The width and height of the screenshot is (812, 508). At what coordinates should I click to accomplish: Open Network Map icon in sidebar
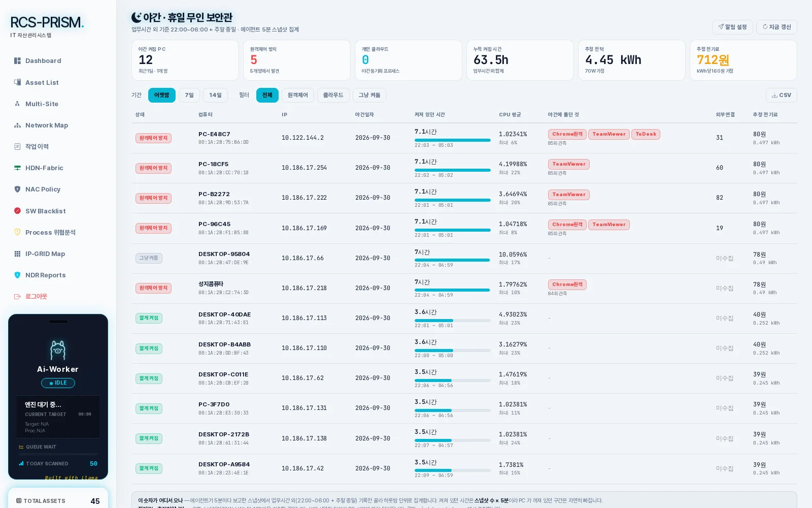pos(17,125)
